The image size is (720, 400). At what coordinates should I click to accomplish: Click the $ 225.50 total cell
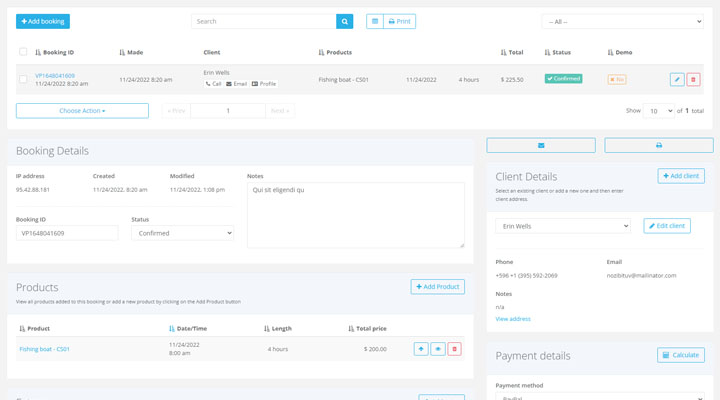(x=512, y=79)
